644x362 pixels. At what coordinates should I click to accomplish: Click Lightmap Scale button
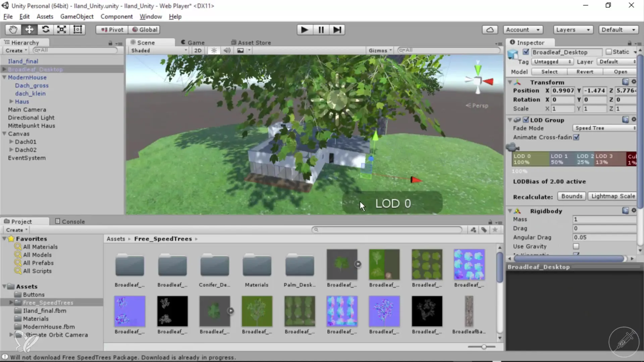coord(613,196)
